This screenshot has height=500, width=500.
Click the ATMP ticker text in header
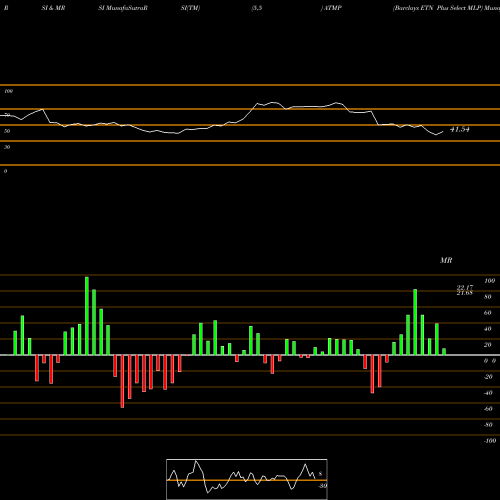point(332,8)
